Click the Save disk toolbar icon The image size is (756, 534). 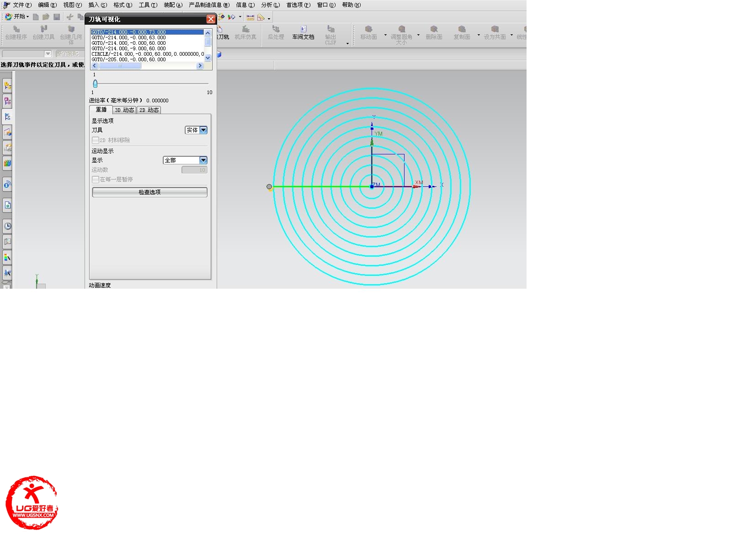coord(57,17)
